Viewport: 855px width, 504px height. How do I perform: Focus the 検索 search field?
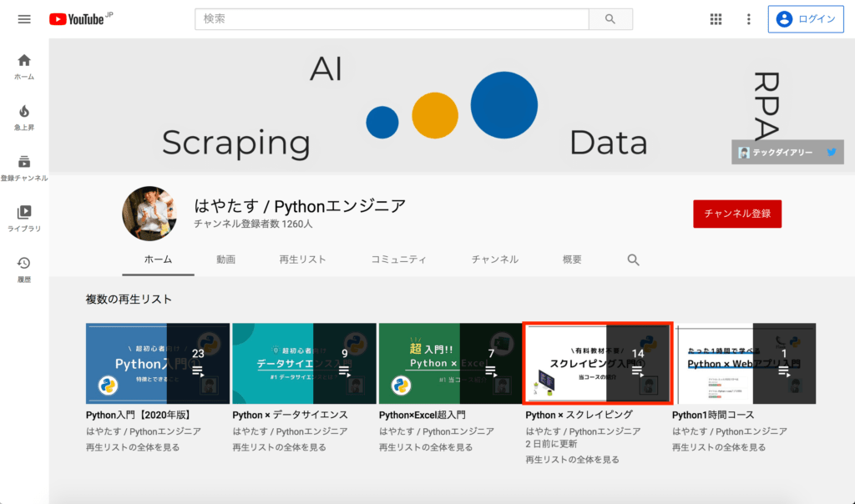click(392, 19)
